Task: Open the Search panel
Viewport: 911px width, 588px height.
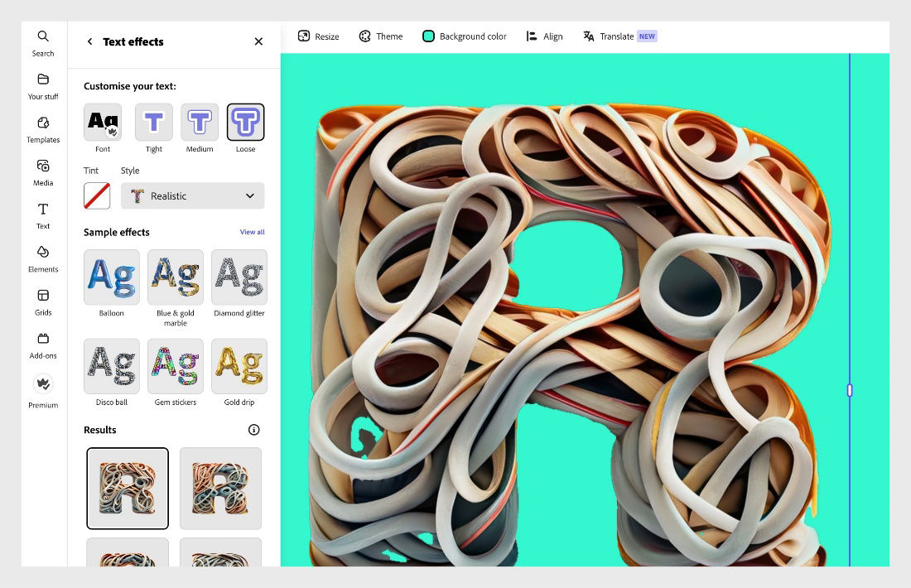Action: pyautogui.click(x=42, y=41)
